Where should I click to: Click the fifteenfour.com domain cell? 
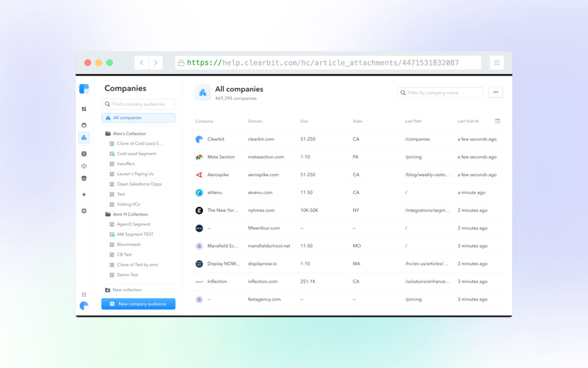(264, 228)
